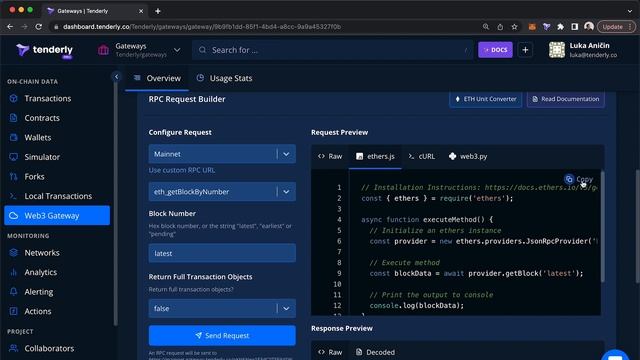Select the Decoded response tab
The height and width of the screenshot is (360, 640).
375,352
